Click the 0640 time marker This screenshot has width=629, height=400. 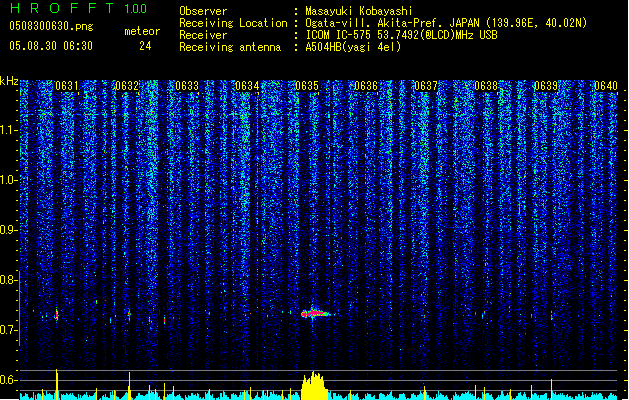click(x=606, y=86)
